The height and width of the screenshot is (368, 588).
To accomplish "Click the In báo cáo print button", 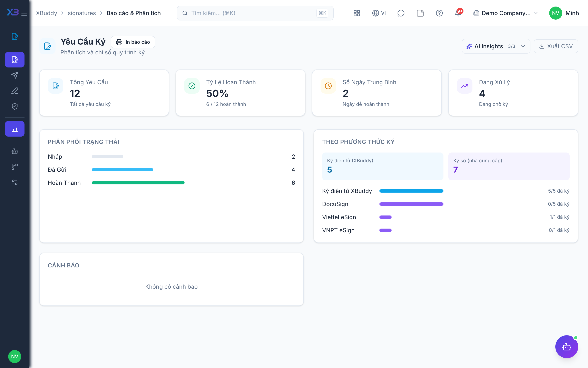I will coord(133,42).
